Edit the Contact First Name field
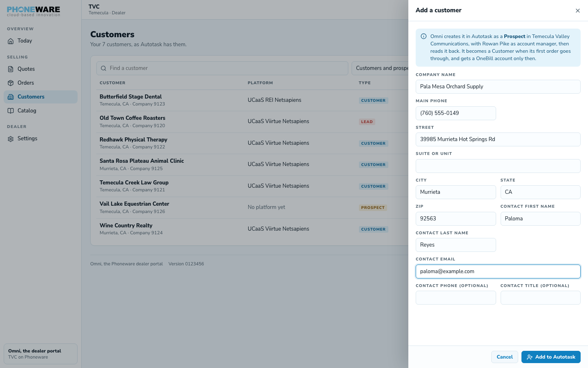This screenshot has height=368, width=588. coord(541,219)
